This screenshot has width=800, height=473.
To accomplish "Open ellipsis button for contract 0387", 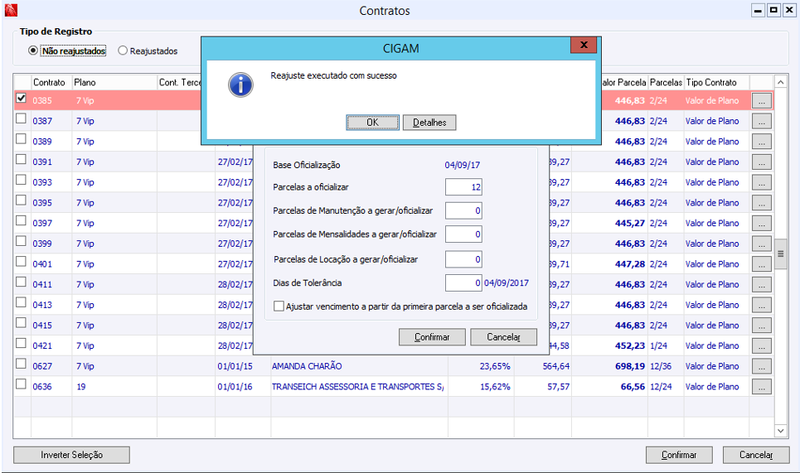I will (x=761, y=121).
